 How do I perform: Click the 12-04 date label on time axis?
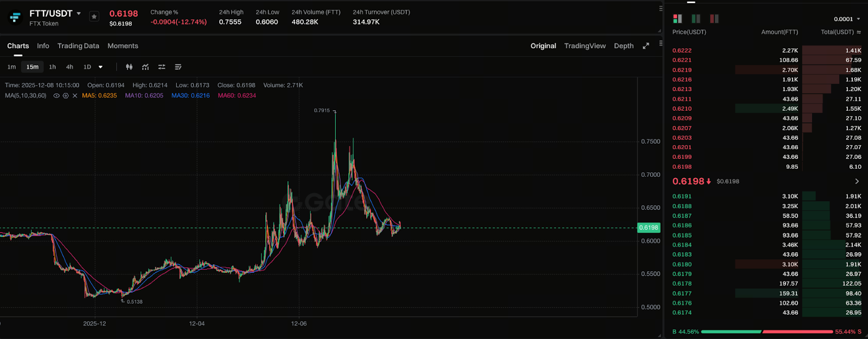(197, 323)
